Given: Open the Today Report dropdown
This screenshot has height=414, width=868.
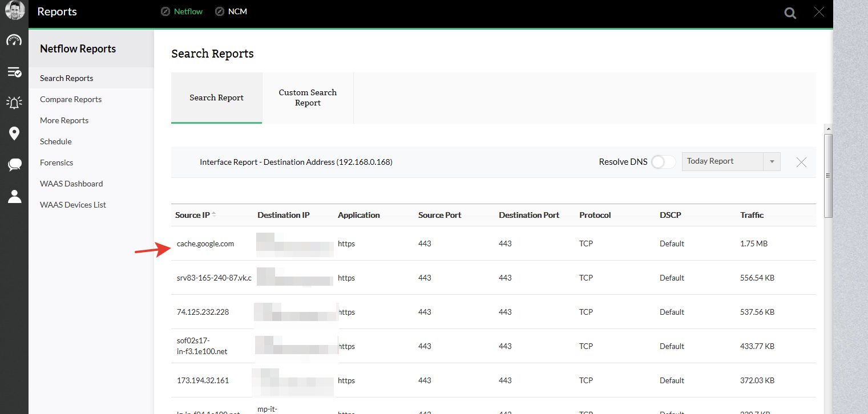Looking at the screenshot, I should (731, 161).
